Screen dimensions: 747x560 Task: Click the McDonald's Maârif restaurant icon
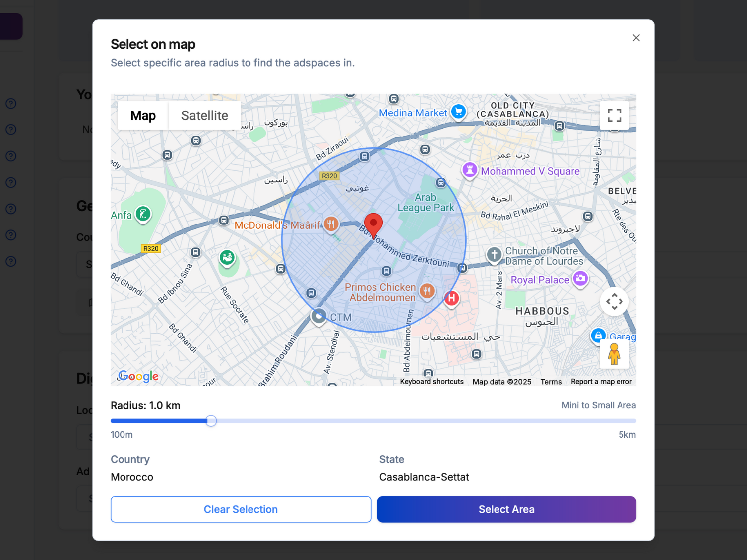click(331, 224)
